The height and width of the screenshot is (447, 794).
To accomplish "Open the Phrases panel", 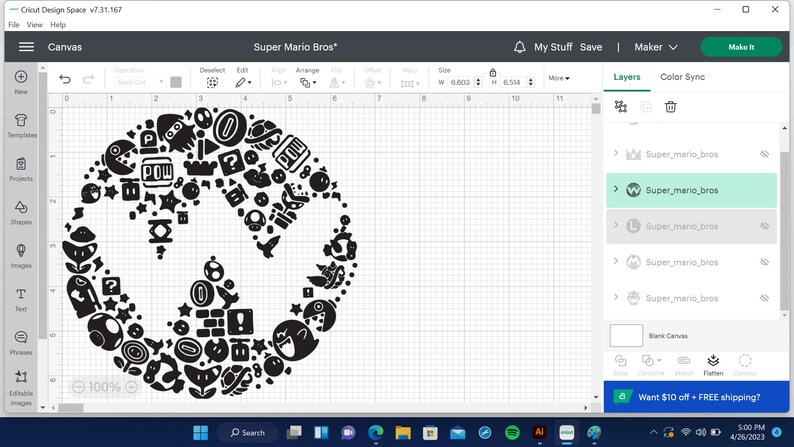I will pos(21,343).
